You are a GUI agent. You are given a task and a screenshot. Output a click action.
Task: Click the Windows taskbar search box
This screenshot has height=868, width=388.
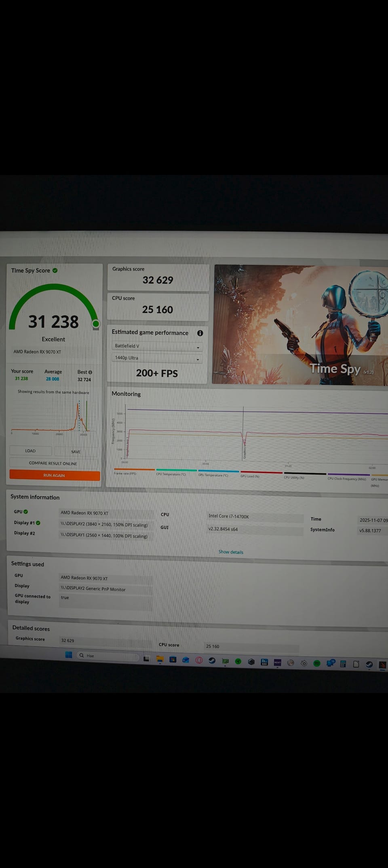point(108,656)
